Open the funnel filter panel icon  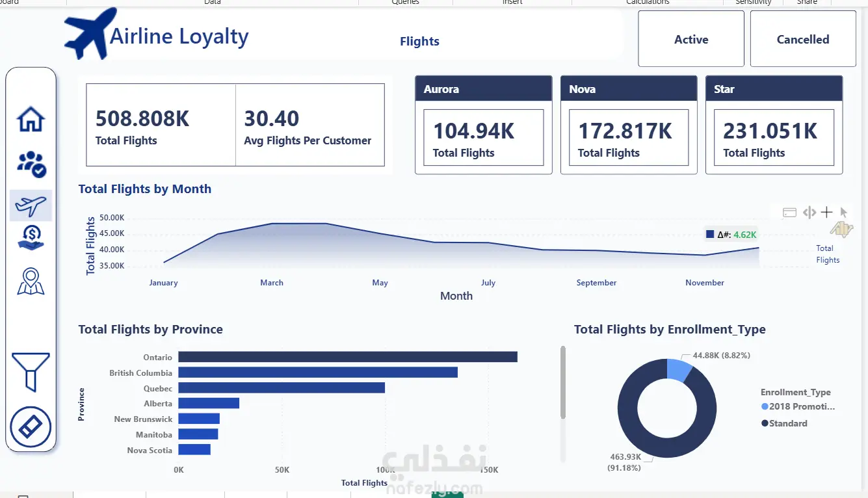point(30,372)
